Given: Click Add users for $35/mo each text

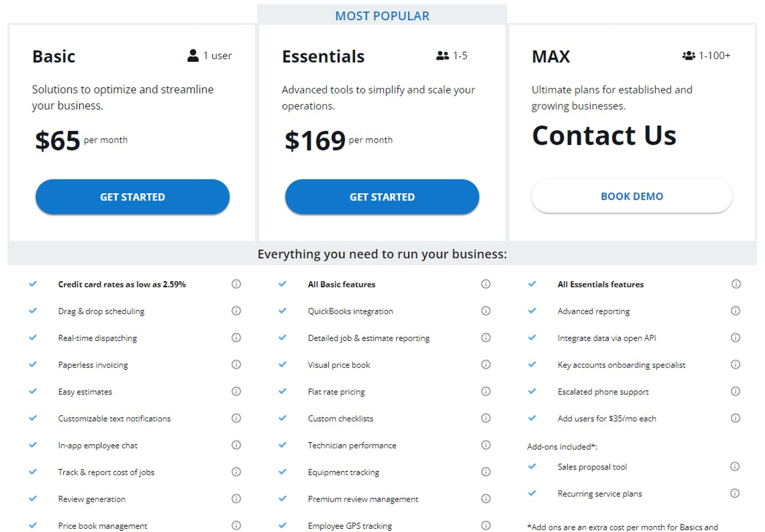Looking at the screenshot, I should [607, 418].
